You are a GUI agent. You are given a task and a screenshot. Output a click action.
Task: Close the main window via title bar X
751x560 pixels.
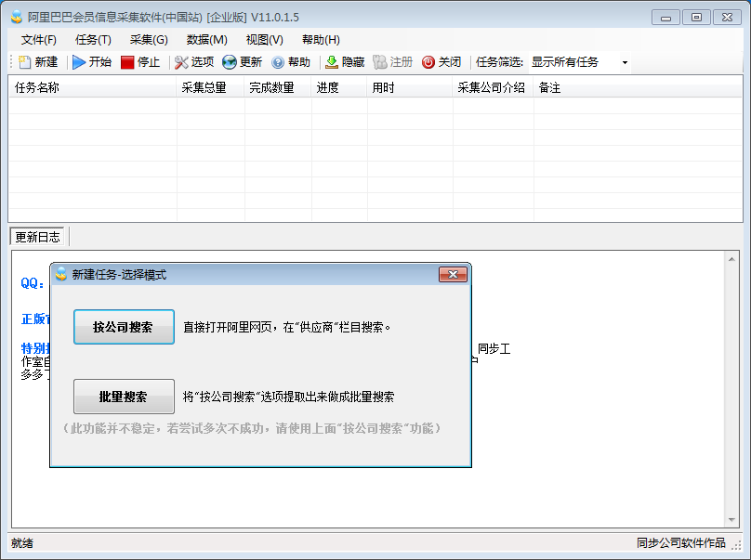(727, 18)
